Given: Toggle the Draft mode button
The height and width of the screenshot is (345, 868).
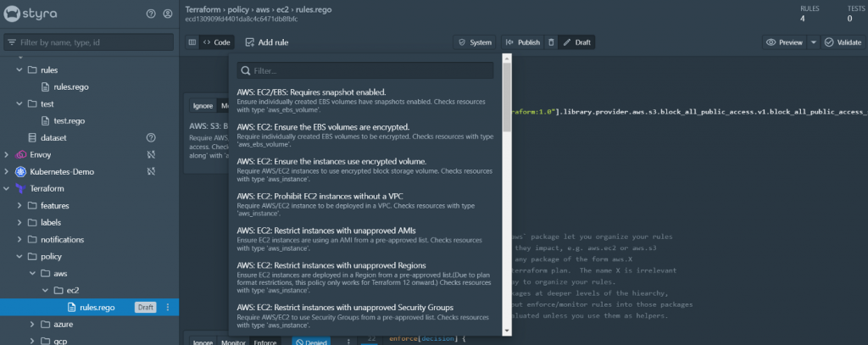Looking at the screenshot, I should point(576,42).
